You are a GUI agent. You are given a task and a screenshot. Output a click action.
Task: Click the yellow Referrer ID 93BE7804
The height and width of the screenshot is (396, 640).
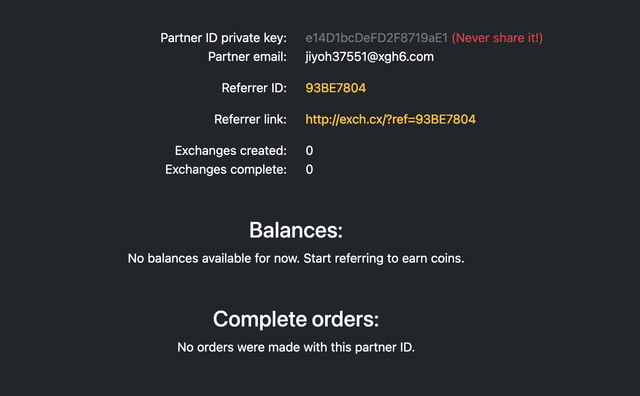[x=336, y=88]
